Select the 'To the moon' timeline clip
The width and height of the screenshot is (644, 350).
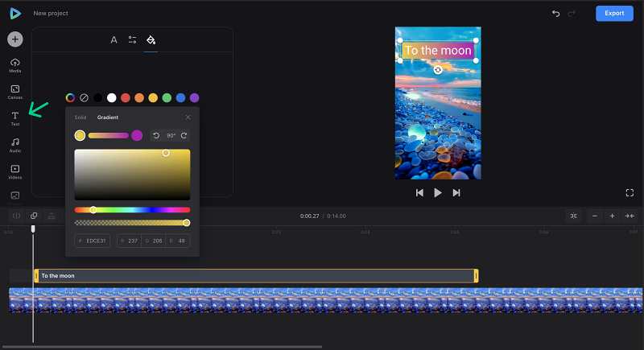point(256,276)
